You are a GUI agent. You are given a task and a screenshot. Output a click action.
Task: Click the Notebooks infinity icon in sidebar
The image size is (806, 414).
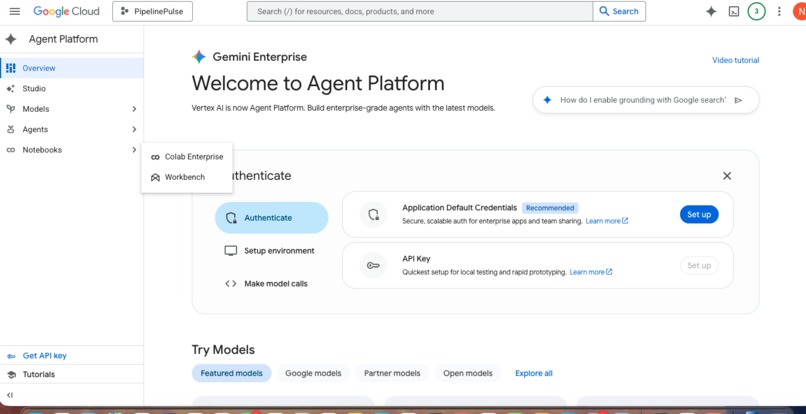pyautogui.click(x=11, y=150)
